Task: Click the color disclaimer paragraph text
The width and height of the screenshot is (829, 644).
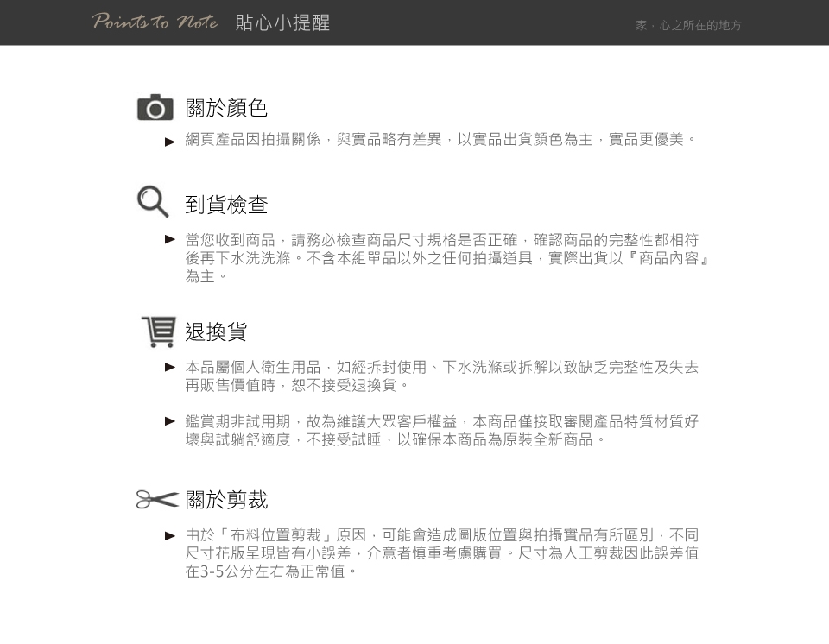Action: coord(441,139)
